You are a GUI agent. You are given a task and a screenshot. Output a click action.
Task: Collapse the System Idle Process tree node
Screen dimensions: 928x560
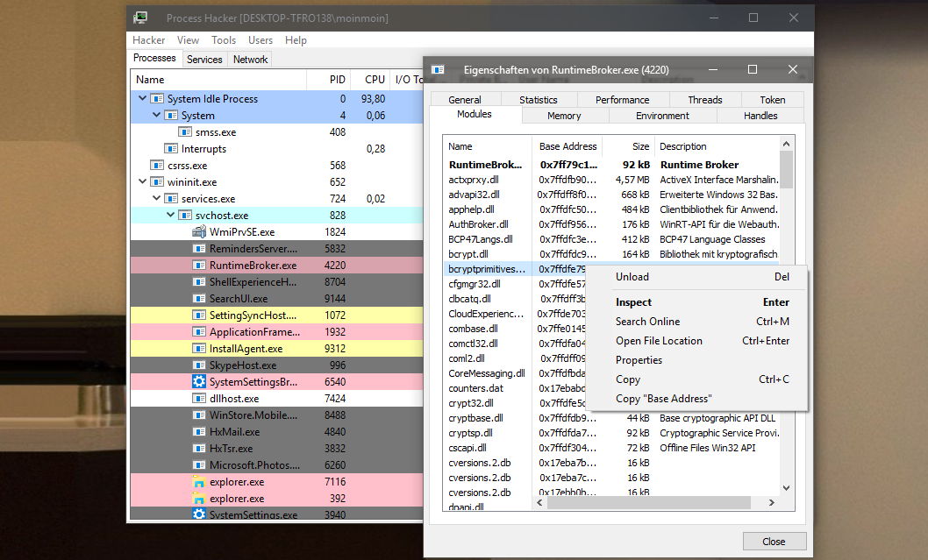click(x=143, y=98)
